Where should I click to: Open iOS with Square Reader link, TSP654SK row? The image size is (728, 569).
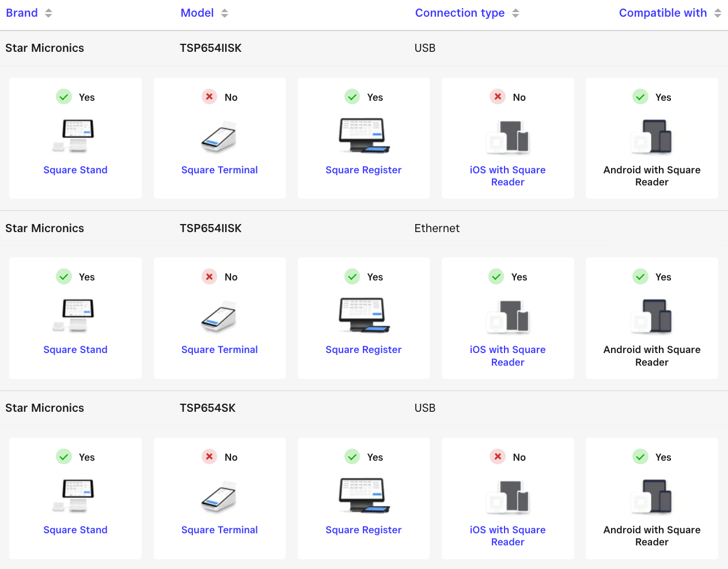507,536
